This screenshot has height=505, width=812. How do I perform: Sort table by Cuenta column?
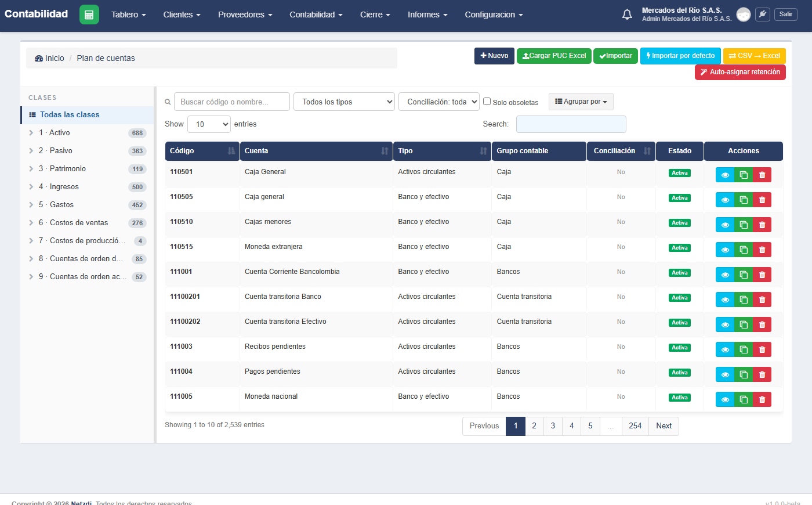tap(316, 151)
